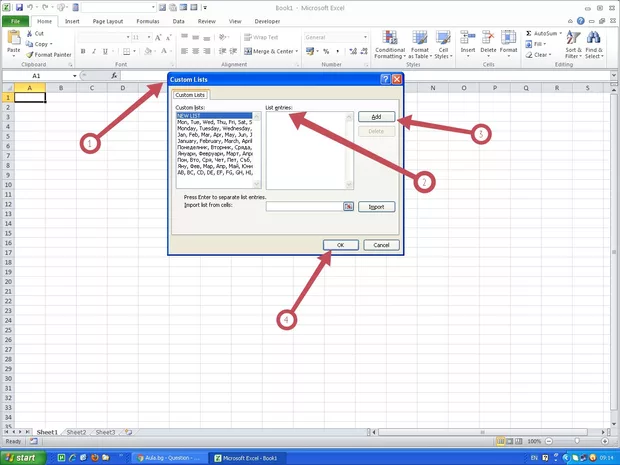Open the Page Layout ribbon tab
Image resolution: width=620 pixels, height=465 pixels.
point(107,20)
